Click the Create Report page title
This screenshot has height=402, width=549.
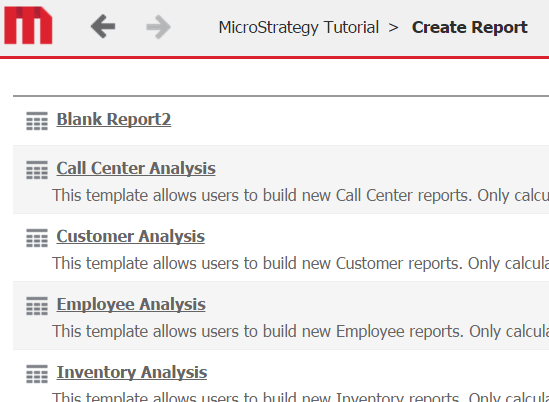[x=470, y=27]
